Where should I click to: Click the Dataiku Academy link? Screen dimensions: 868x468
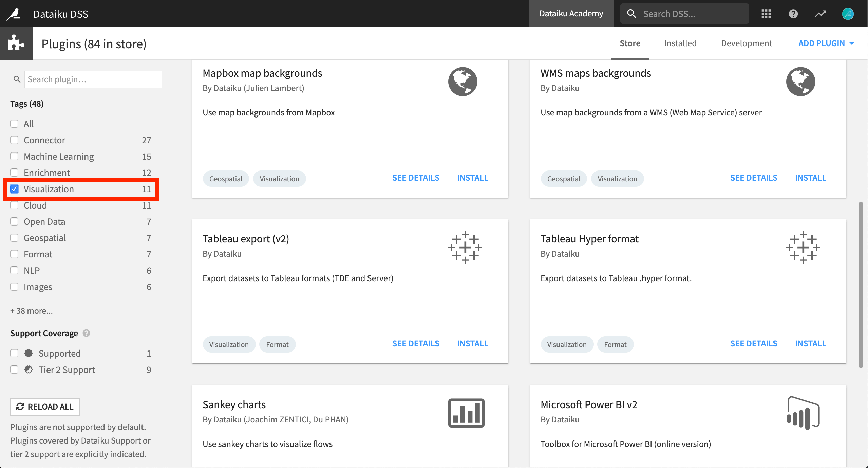coord(570,13)
